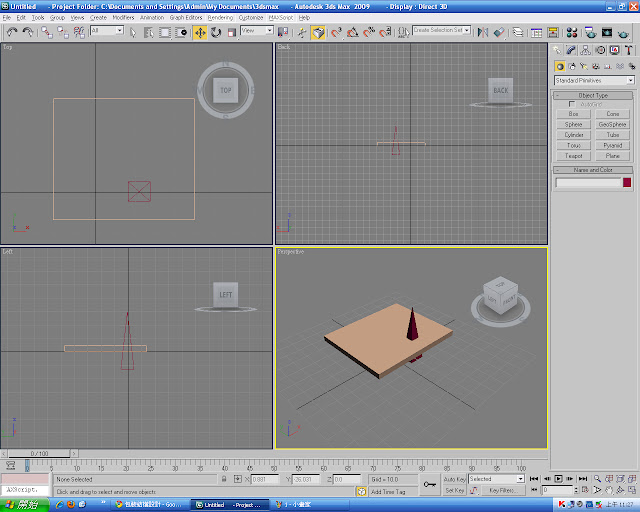The image size is (640, 512).
Task: Toggle the Set Key mode button
Action: pos(454,490)
